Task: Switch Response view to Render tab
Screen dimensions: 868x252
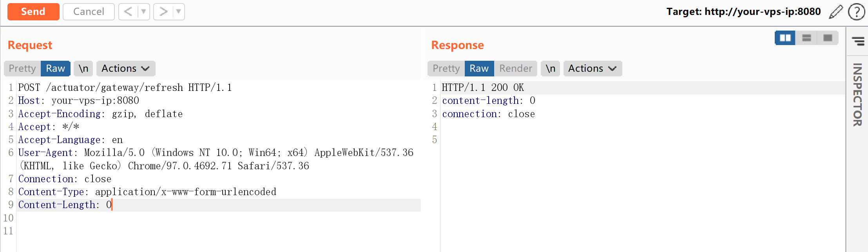Action: click(x=515, y=69)
